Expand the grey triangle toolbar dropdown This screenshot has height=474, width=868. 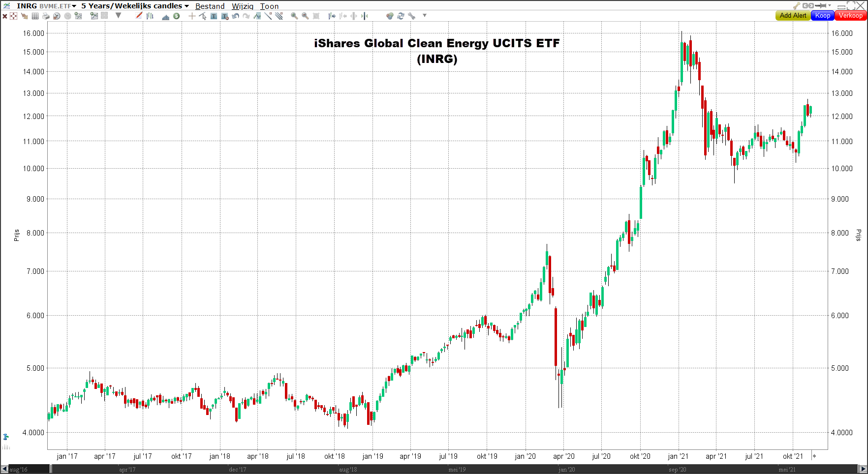118,16
